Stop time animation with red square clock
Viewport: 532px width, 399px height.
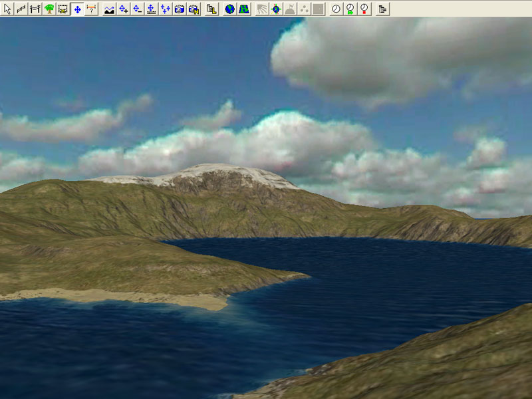click(364, 9)
